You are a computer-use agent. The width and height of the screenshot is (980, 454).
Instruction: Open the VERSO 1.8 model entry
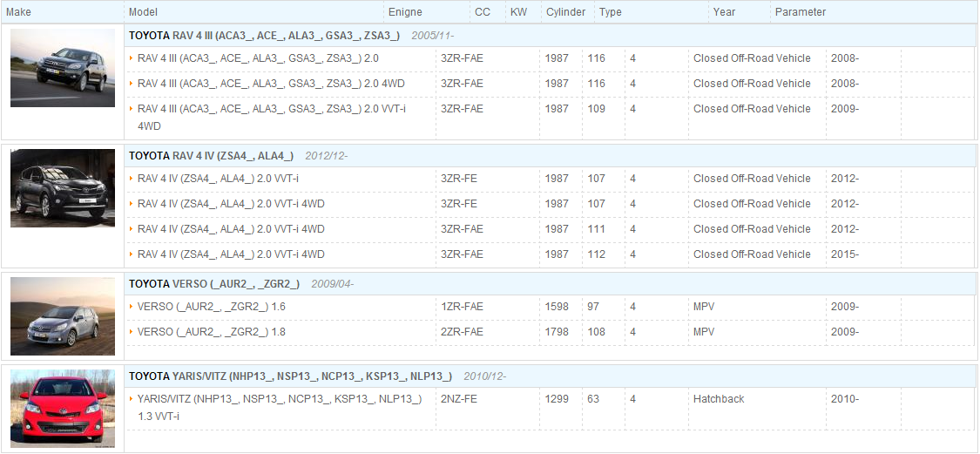pyautogui.click(x=212, y=331)
